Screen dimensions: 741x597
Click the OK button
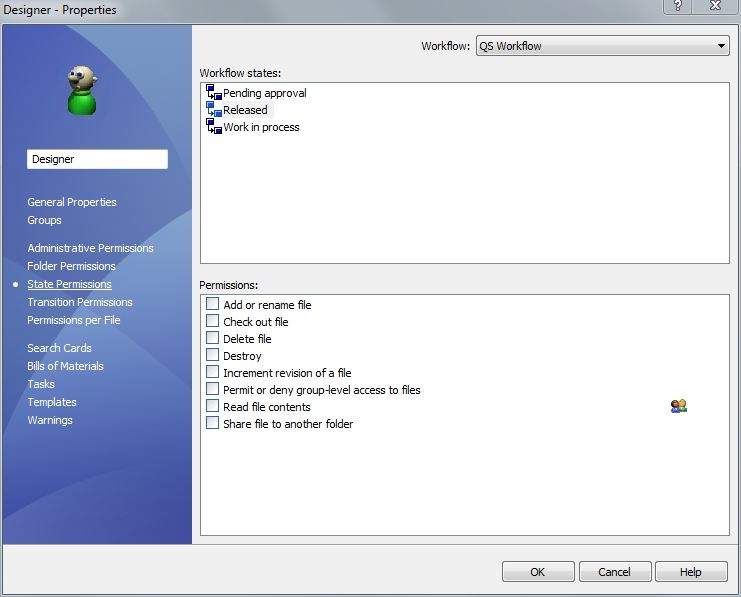538,571
